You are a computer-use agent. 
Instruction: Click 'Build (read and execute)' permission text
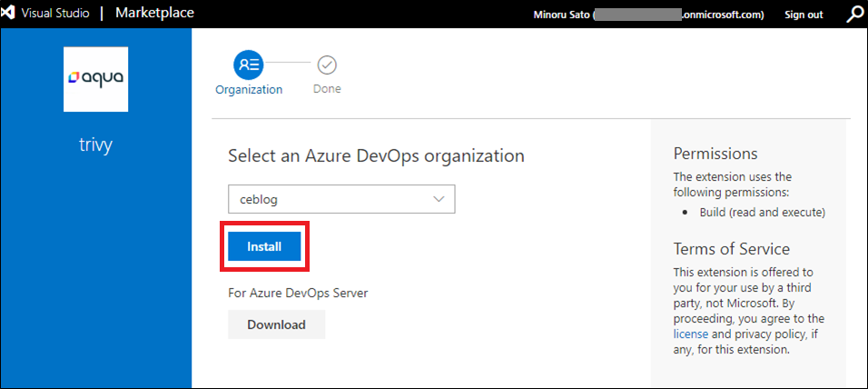pos(763,213)
